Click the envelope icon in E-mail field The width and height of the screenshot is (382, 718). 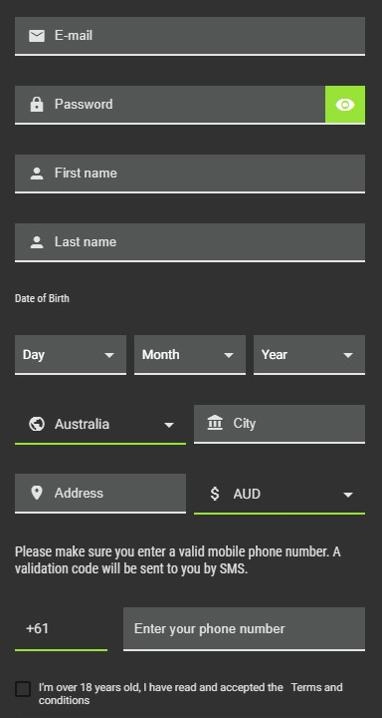(x=37, y=36)
